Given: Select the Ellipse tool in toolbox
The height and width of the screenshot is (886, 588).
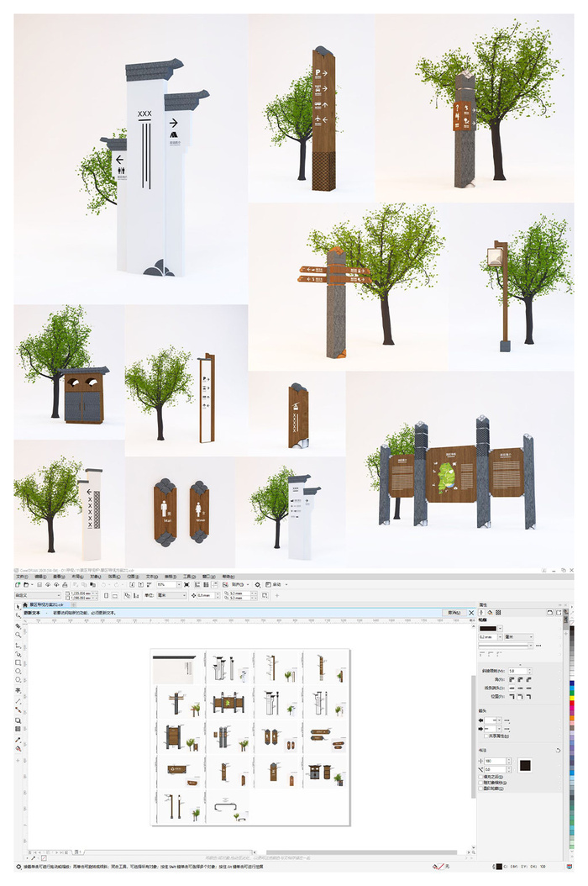Looking at the screenshot, I should coord(18,671).
